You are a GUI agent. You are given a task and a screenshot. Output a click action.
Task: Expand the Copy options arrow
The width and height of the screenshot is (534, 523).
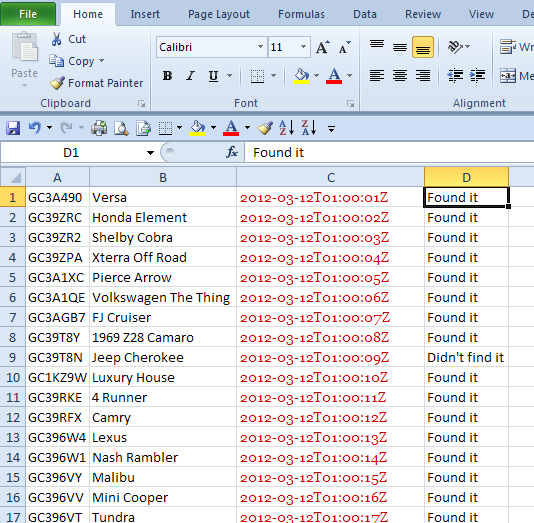pos(101,61)
